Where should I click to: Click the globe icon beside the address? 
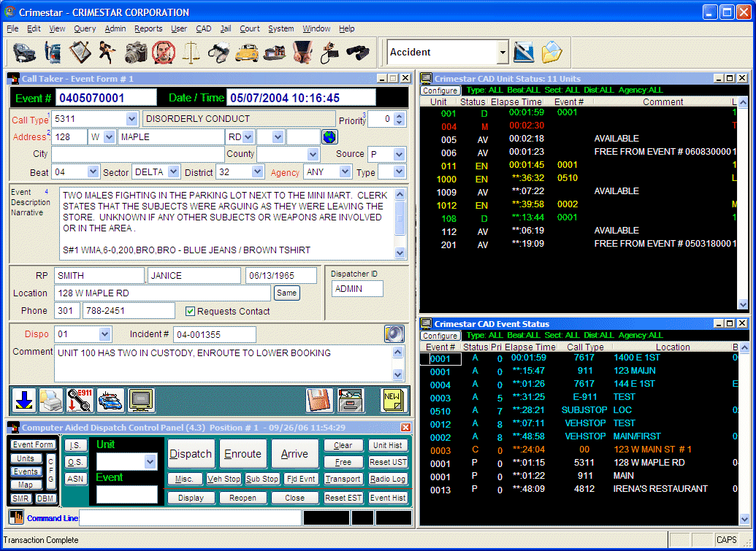(x=329, y=137)
